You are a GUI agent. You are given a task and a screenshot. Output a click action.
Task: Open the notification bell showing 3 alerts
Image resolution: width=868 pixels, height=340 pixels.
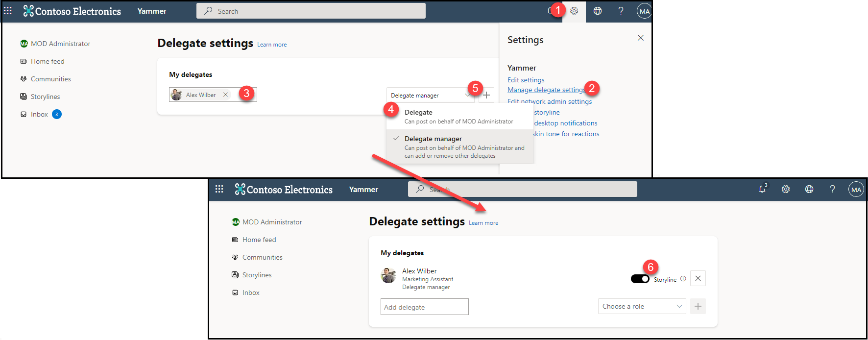pos(762,189)
